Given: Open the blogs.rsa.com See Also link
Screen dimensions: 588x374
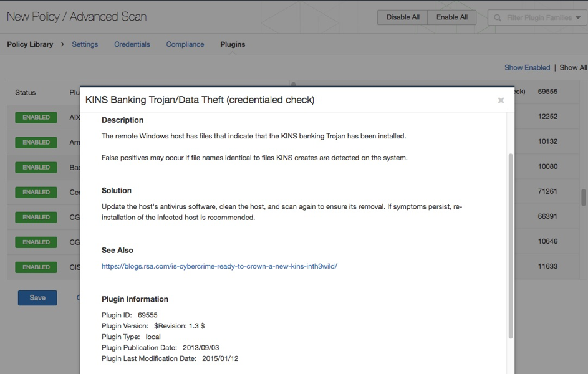Looking at the screenshot, I should point(219,266).
